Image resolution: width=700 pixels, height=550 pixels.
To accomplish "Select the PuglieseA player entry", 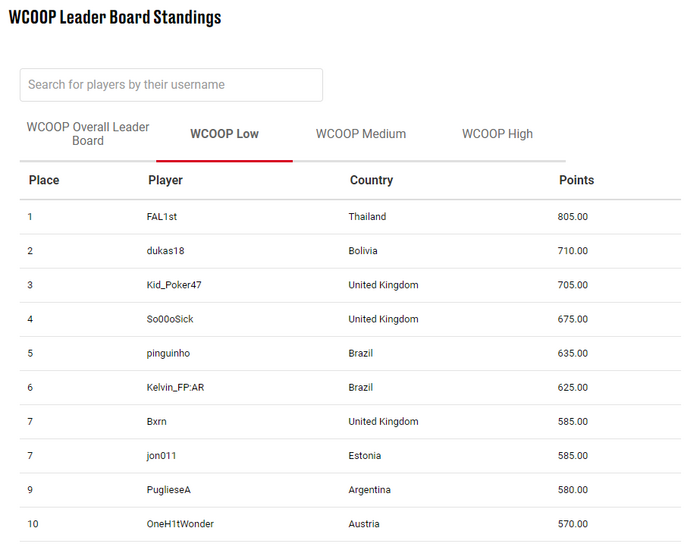I will pos(168,490).
